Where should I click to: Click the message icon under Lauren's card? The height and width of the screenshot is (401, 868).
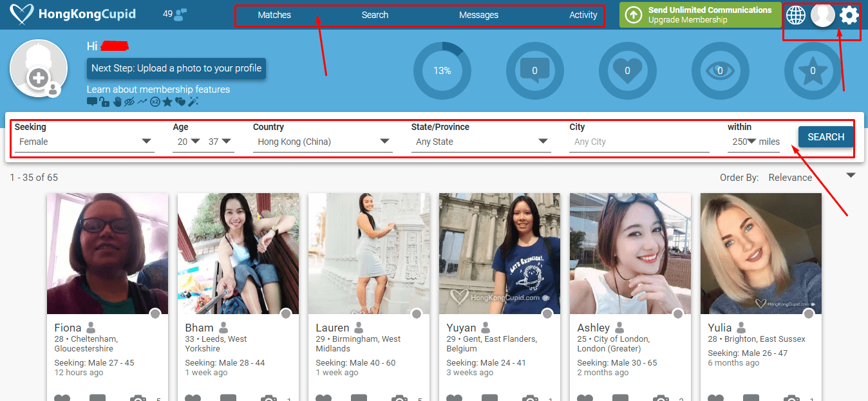(359, 398)
